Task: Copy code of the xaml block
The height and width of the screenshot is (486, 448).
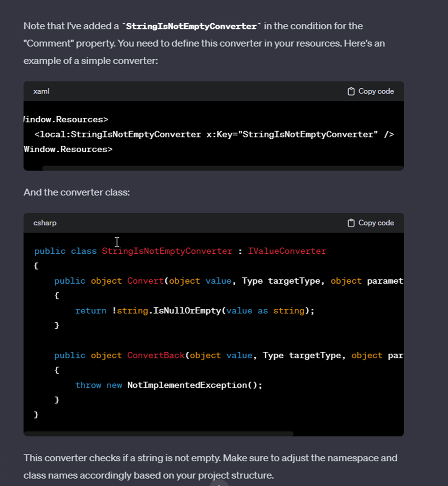Action: (x=370, y=91)
